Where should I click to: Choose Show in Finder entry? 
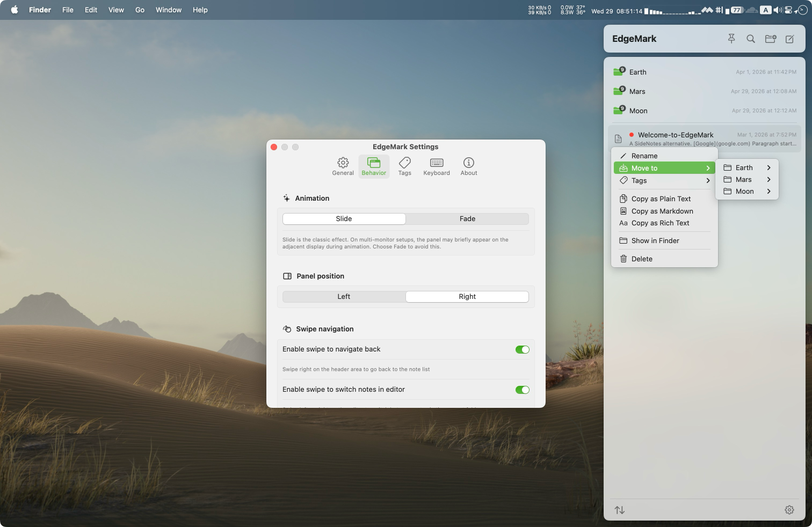tap(664, 240)
